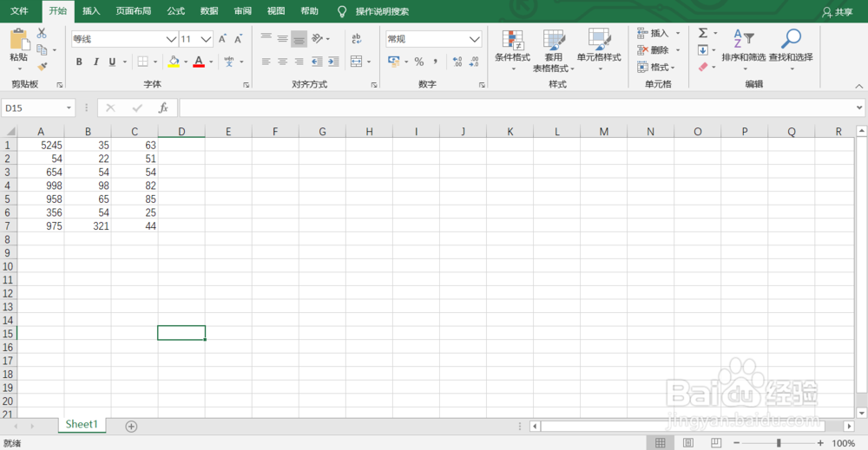Open the File (文件) tab
This screenshot has height=450, width=868.
[x=19, y=11]
